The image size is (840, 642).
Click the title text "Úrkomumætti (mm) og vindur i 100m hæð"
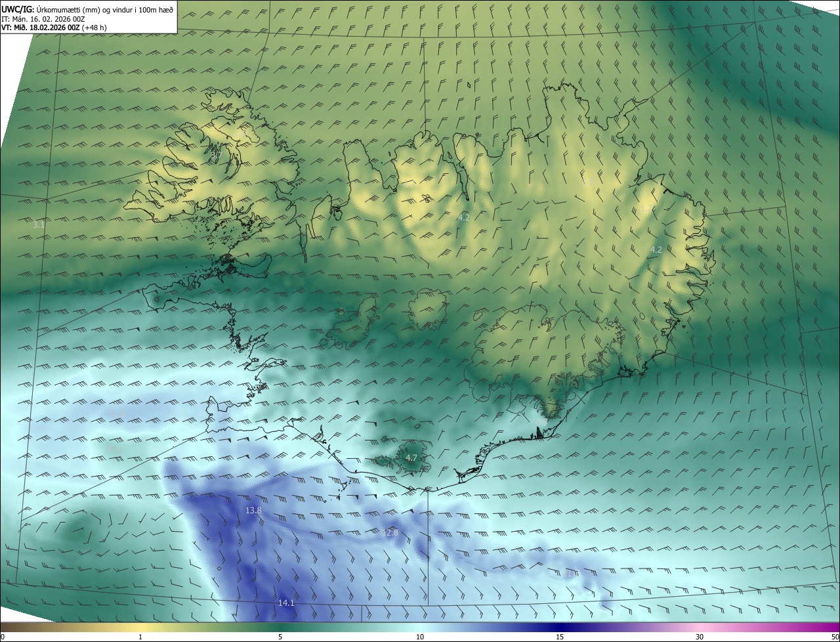click(x=106, y=9)
